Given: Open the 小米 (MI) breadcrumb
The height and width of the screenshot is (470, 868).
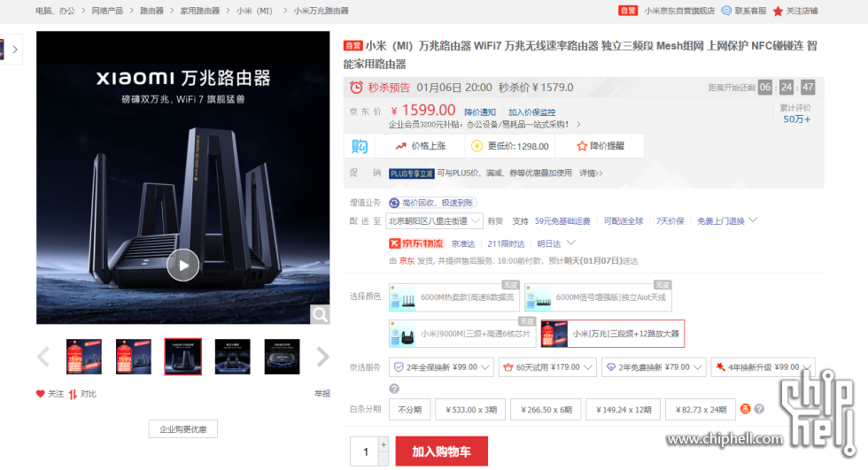Looking at the screenshot, I should (x=255, y=11).
